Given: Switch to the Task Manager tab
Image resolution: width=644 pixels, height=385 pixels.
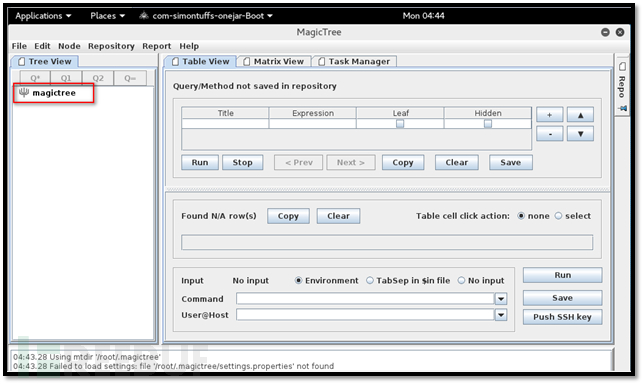Looking at the screenshot, I should pos(354,61).
